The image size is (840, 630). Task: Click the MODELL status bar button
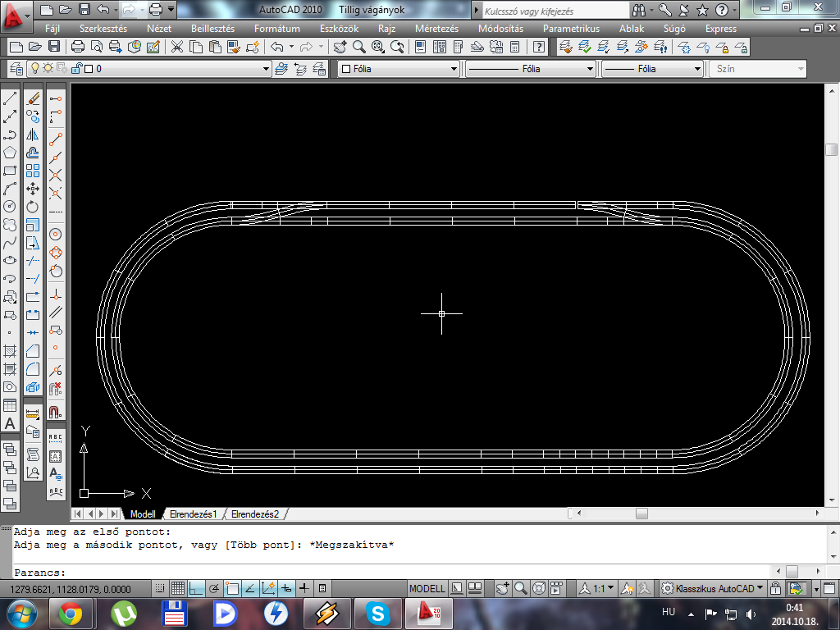[x=427, y=588]
